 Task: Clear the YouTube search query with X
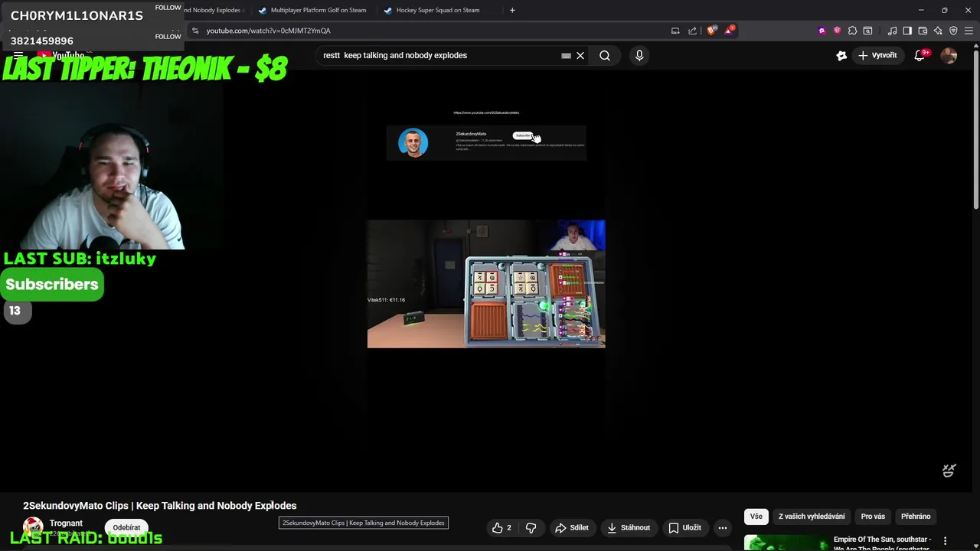click(x=580, y=55)
